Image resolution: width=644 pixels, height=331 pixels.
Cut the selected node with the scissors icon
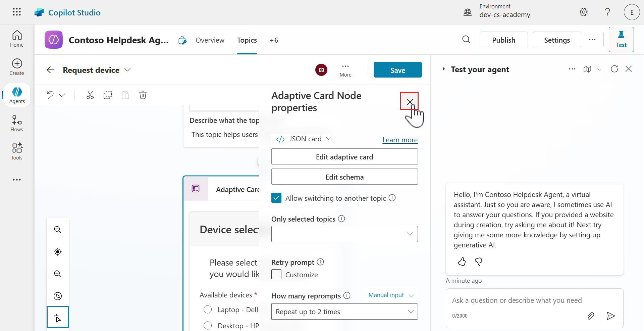(90, 95)
